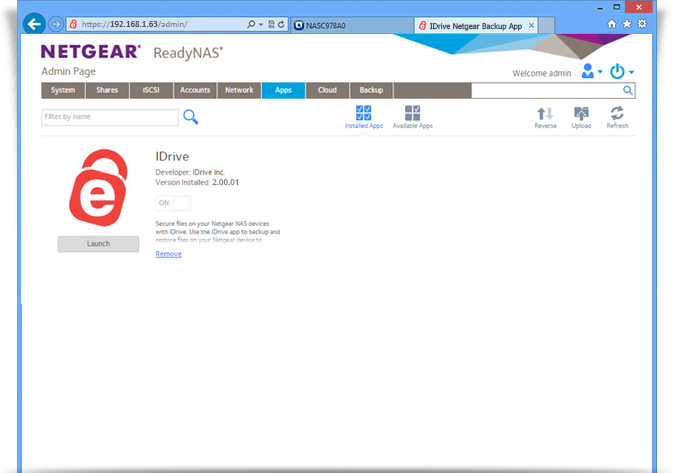Click the compatibility view icon in address bar
This screenshot has height=473, width=674.
pos(271,25)
